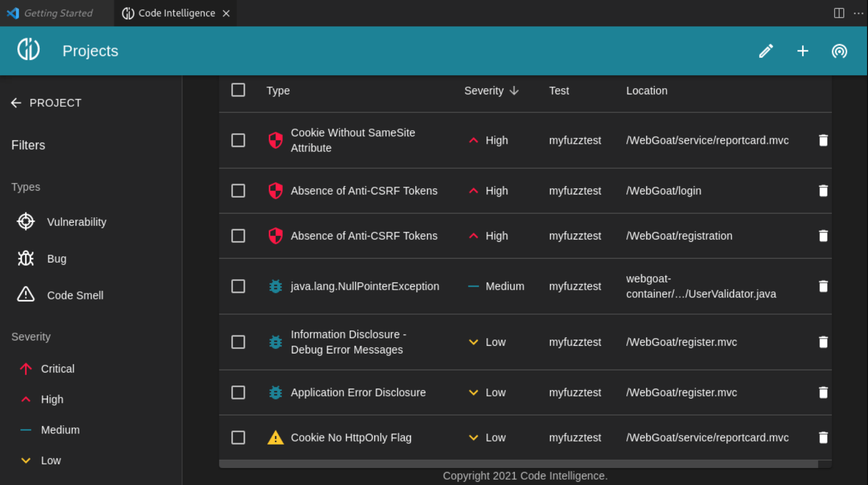
Task: Click the Projects header title
Action: pos(90,51)
